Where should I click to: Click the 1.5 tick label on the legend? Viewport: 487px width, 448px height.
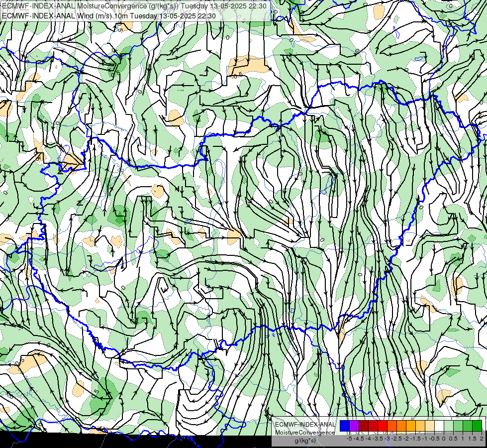tap(472, 439)
